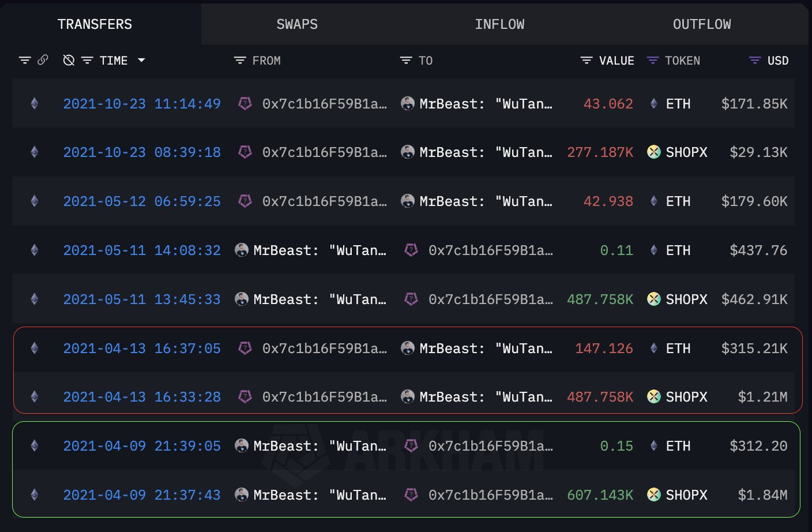Click sender address 0x7c1b16F59B1a in the 08:39:18 row
812x532 pixels.
[x=325, y=152]
